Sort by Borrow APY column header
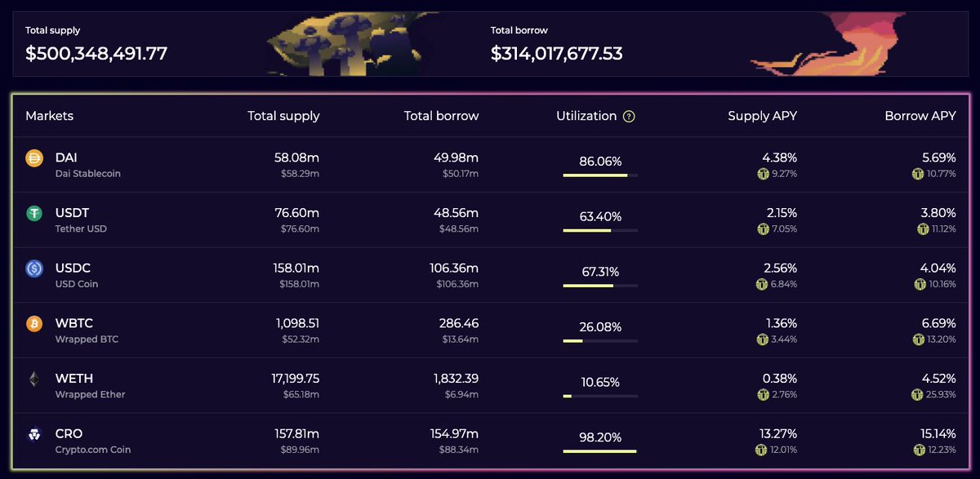 coord(920,116)
